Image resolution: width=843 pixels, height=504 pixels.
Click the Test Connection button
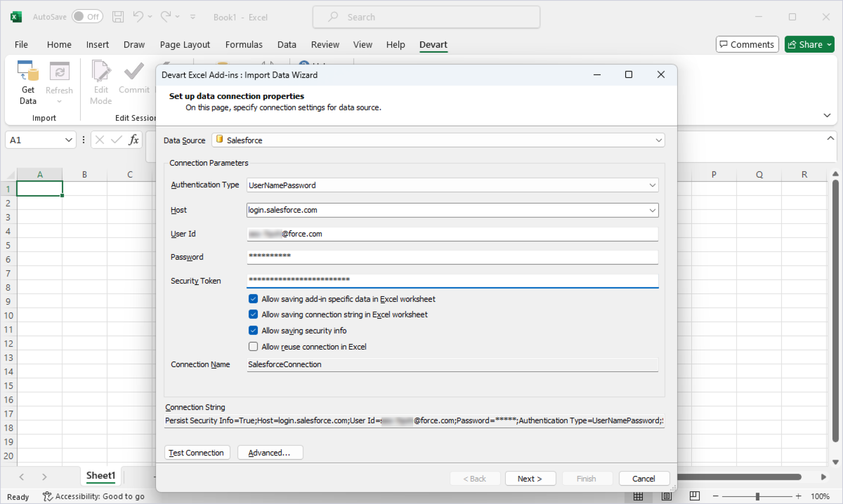(x=197, y=453)
